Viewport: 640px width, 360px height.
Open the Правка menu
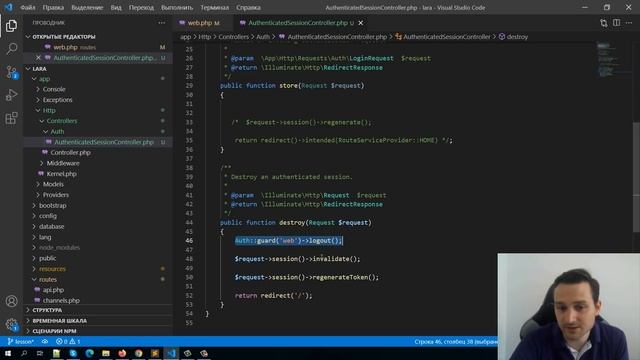tap(53, 7)
